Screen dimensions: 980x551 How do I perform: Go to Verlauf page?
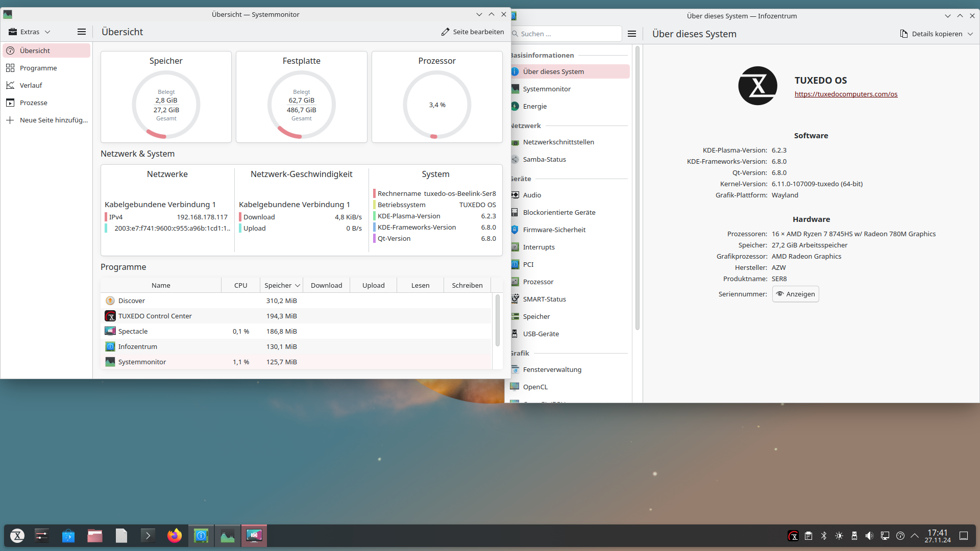click(46, 85)
